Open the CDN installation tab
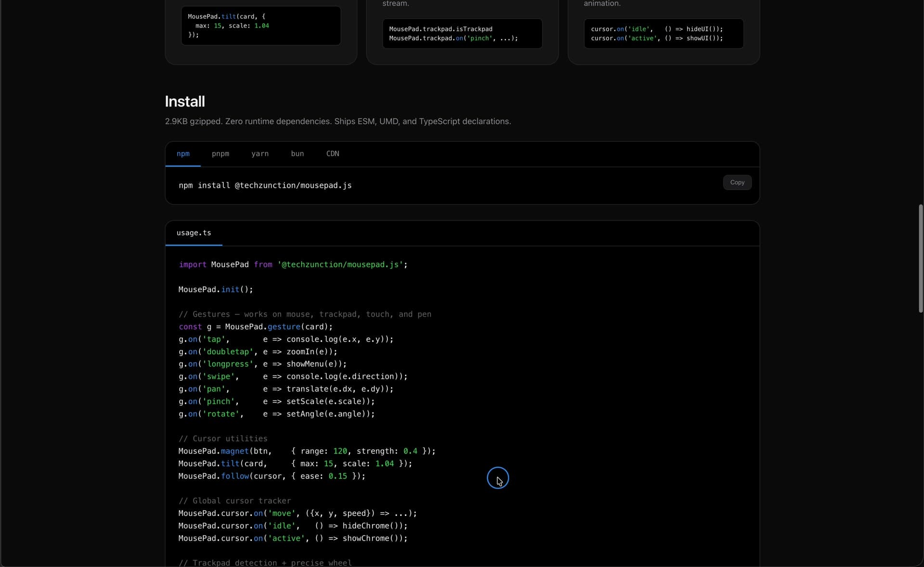Image resolution: width=924 pixels, height=567 pixels. (x=333, y=154)
